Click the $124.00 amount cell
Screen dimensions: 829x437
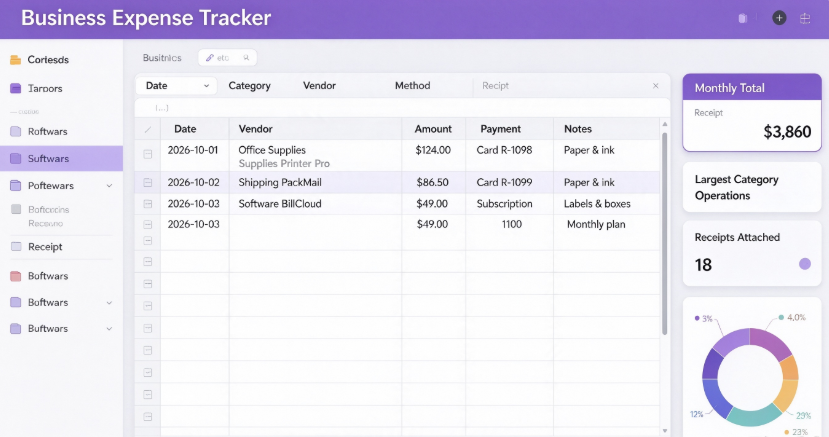click(x=433, y=150)
